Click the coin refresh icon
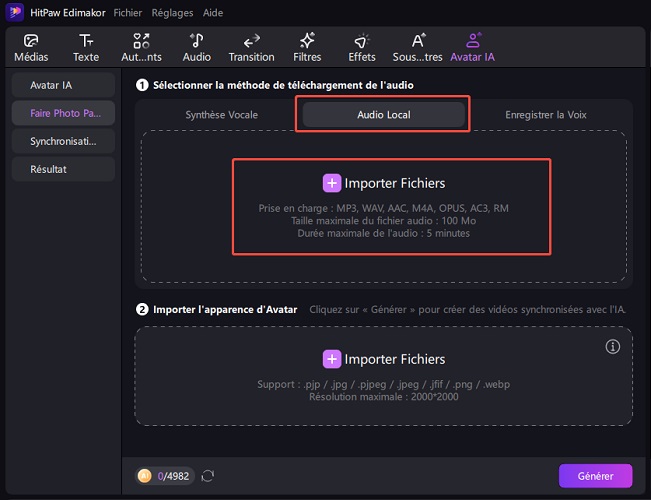The image size is (651, 500). click(208, 476)
